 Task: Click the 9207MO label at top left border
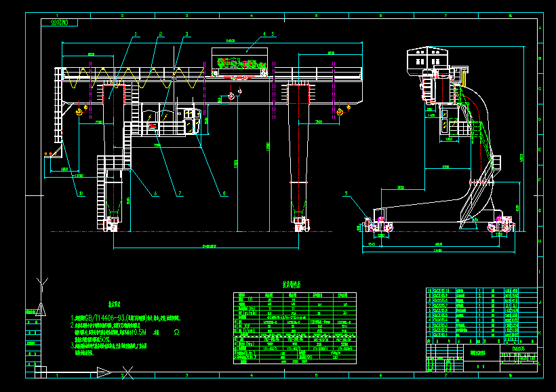[x=58, y=22]
